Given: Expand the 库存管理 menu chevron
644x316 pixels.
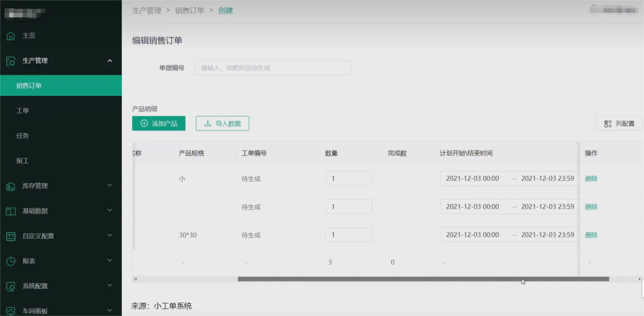Looking at the screenshot, I should coord(110,185).
